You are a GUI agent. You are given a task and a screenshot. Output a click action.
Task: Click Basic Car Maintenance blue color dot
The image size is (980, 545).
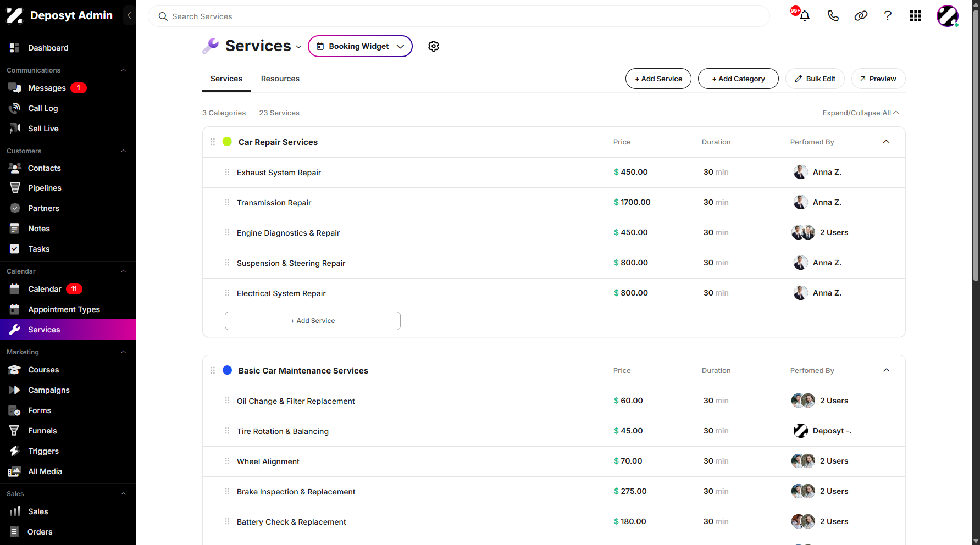coord(227,370)
